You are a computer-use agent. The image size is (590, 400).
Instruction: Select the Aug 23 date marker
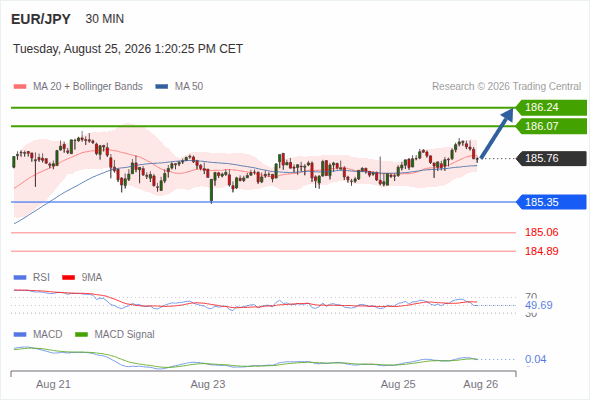click(x=208, y=385)
